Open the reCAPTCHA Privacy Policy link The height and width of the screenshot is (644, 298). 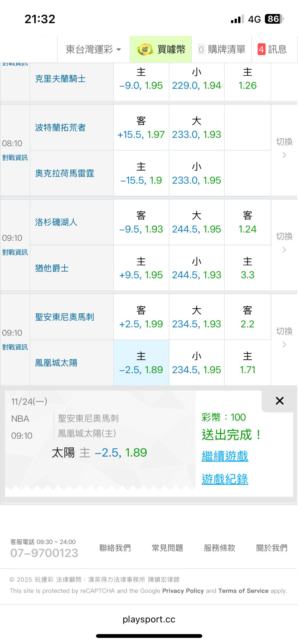183,591
